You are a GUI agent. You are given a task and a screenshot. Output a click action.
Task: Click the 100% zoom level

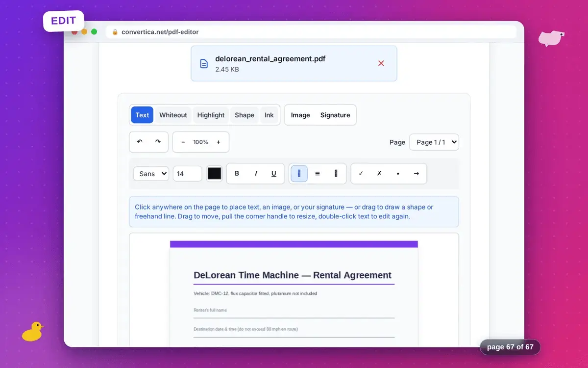201,142
